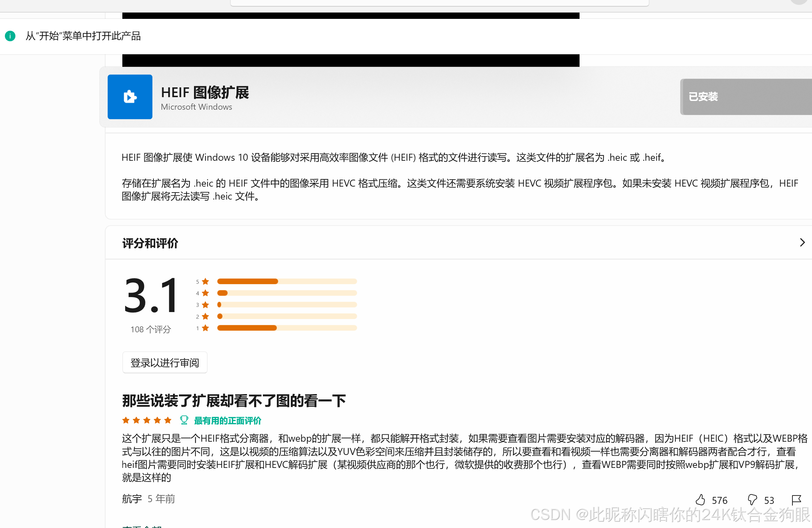Click the review's five orange star rating
The width and height of the screenshot is (812, 528).
pyautogui.click(x=147, y=420)
